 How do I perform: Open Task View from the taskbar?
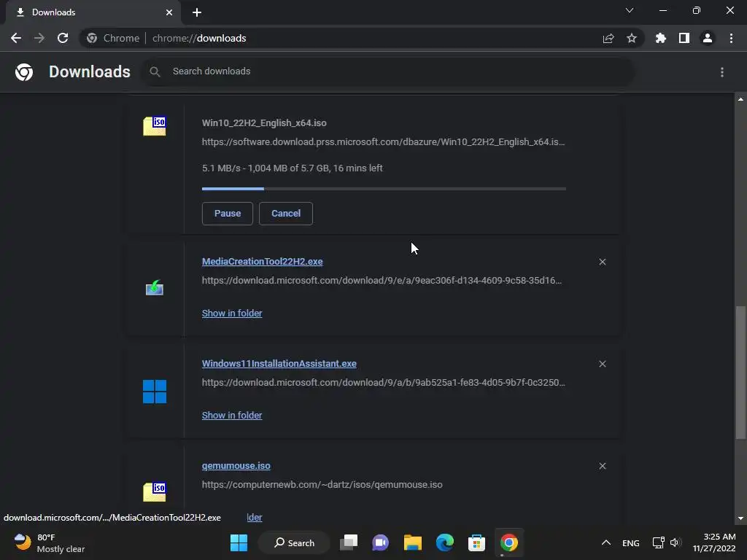(x=348, y=542)
